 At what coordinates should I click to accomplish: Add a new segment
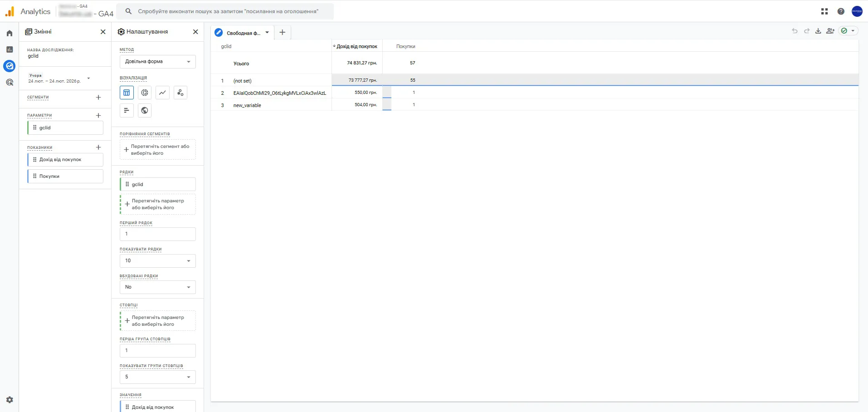[x=98, y=97]
